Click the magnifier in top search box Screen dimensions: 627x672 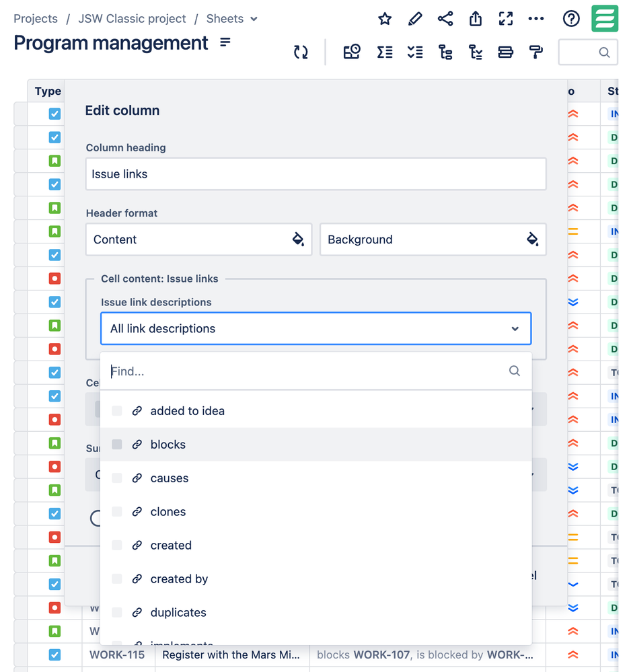coord(604,52)
